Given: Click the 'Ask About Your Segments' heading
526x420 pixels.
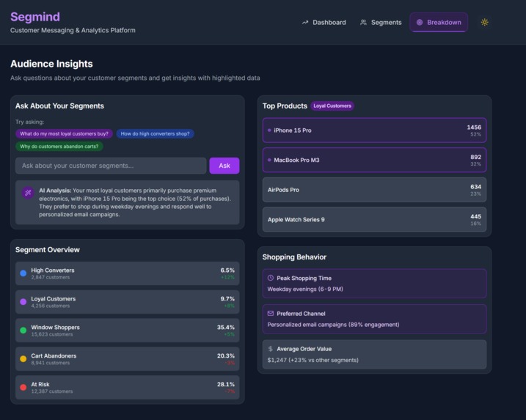Looking at the screenshot, I should [x=59, y=106].
